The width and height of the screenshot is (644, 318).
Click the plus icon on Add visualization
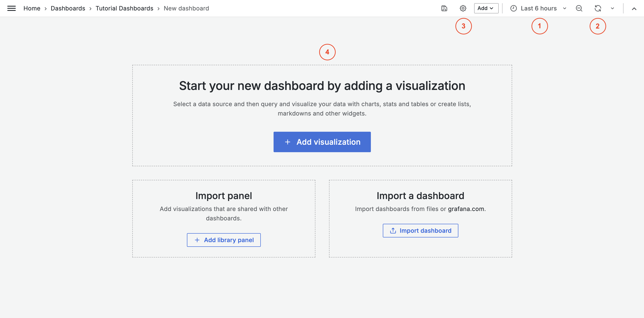coord(287,142)
